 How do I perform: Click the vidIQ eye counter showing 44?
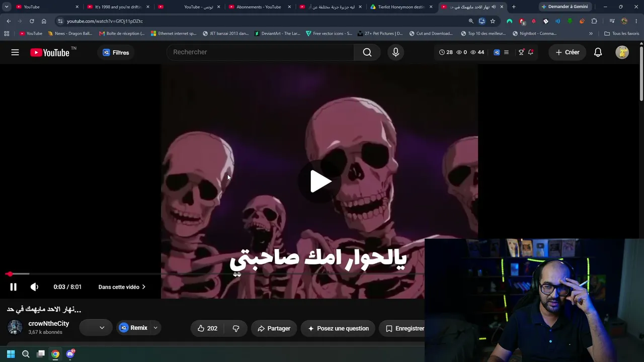[x=477, y=52]
